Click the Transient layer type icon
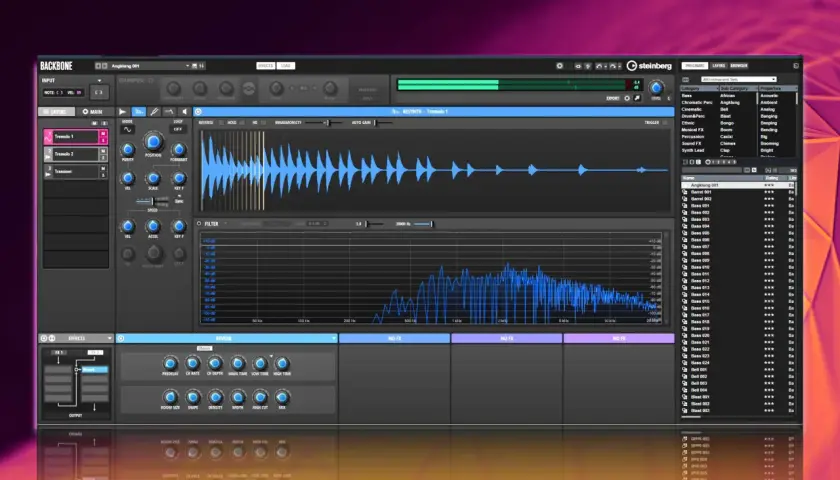Screen dimensions: 840x480 point(48,171)
